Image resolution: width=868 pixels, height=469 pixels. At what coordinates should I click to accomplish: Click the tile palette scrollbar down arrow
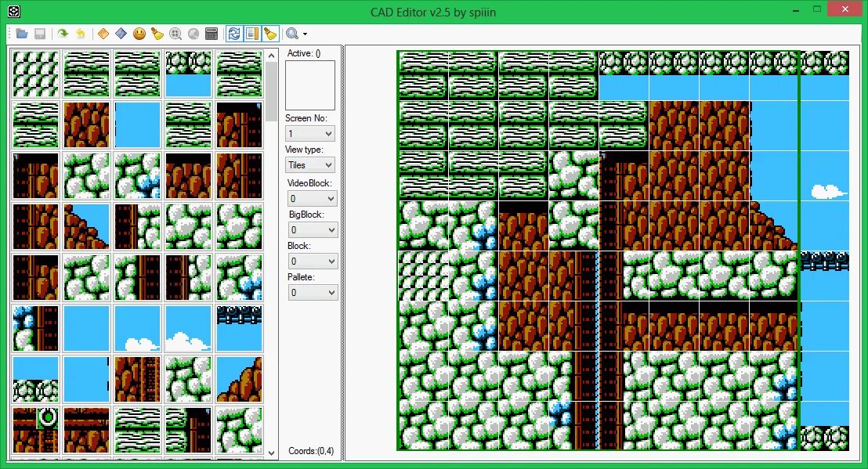click(271, 453)
